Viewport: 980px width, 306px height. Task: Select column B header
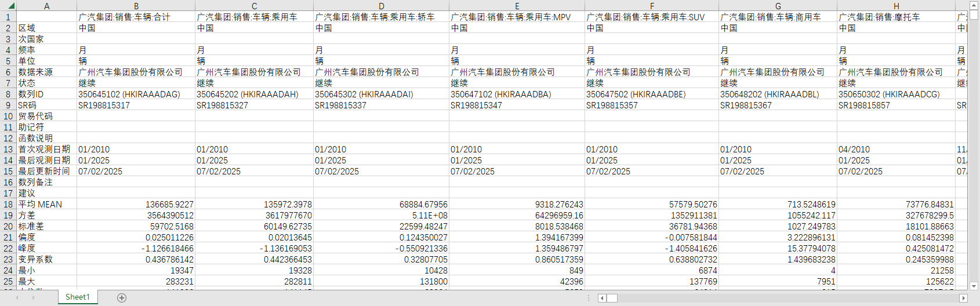point(136,6)
